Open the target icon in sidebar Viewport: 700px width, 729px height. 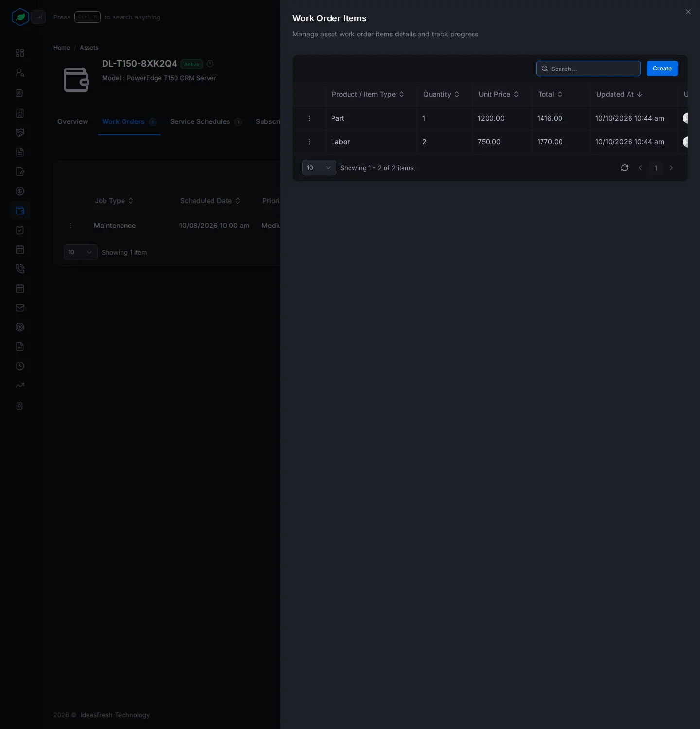pyautogui.click(x=20, y=327)
